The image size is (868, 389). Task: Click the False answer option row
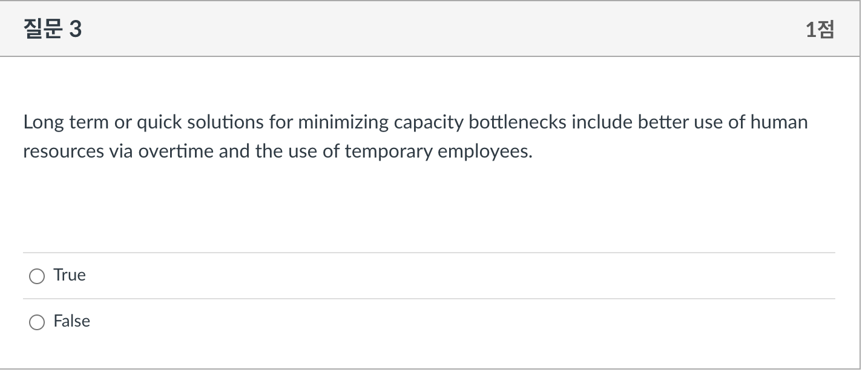(242, 322)
